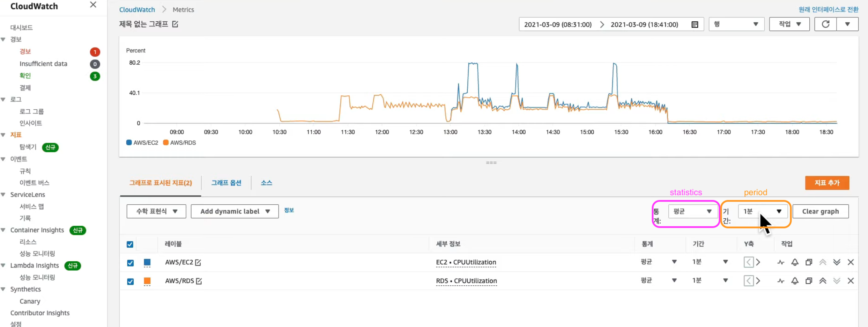Uncheck the AWS/EC2 metric checkbox
Screen dimensions: 868x327
coord(130,263)
